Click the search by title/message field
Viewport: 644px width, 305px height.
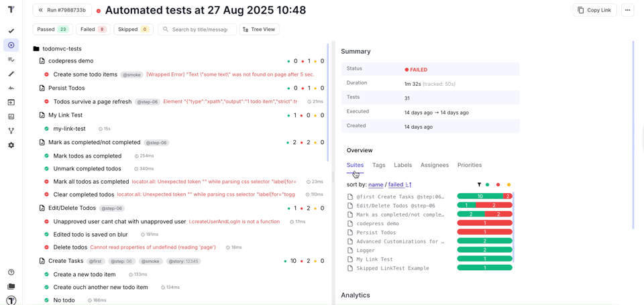click(x=200, y=29)
